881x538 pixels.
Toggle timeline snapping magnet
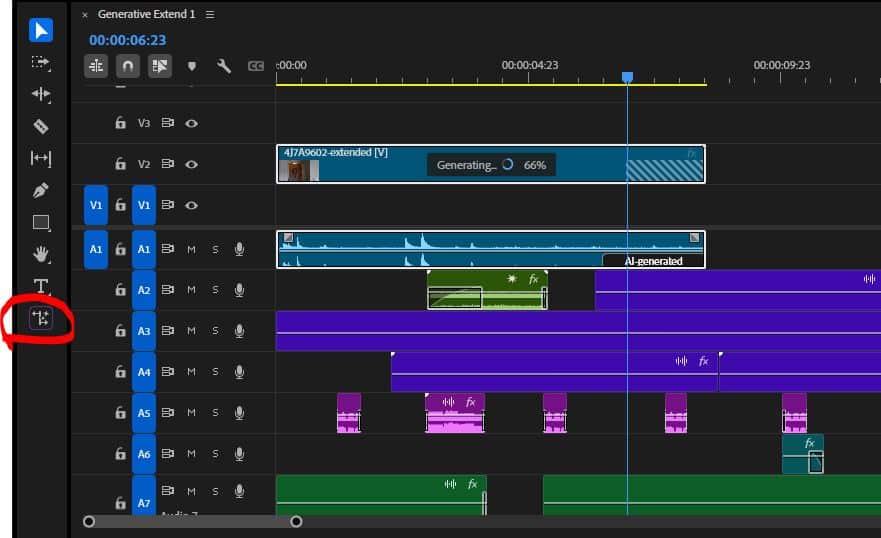point(128,66)
